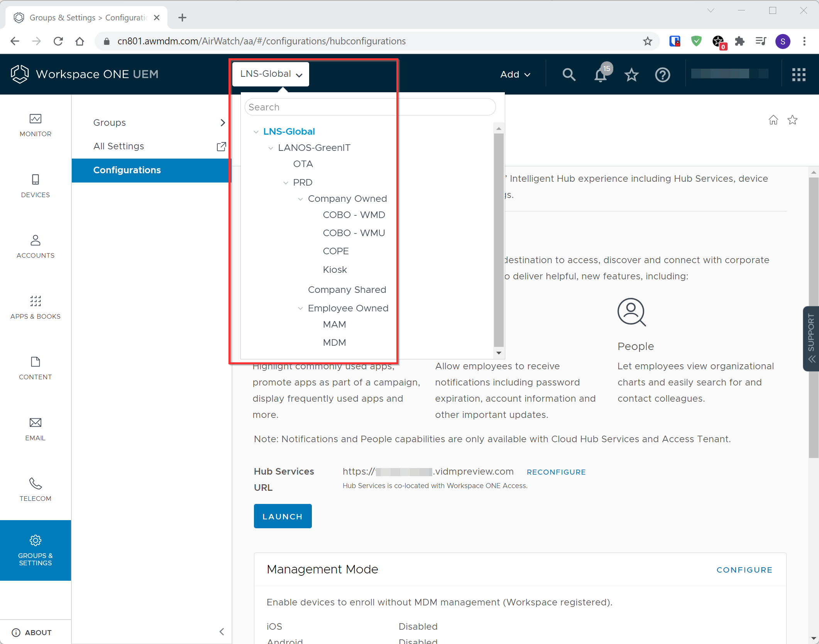Expand the Support side tab
This screenshot has width=819, height=644.
tap(811, 338)
